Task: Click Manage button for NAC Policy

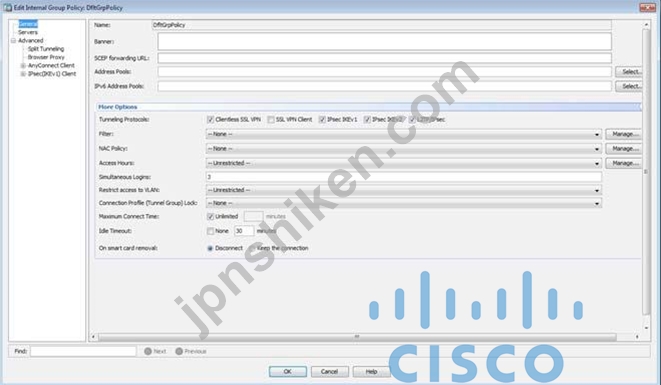Action: [624, 148]
